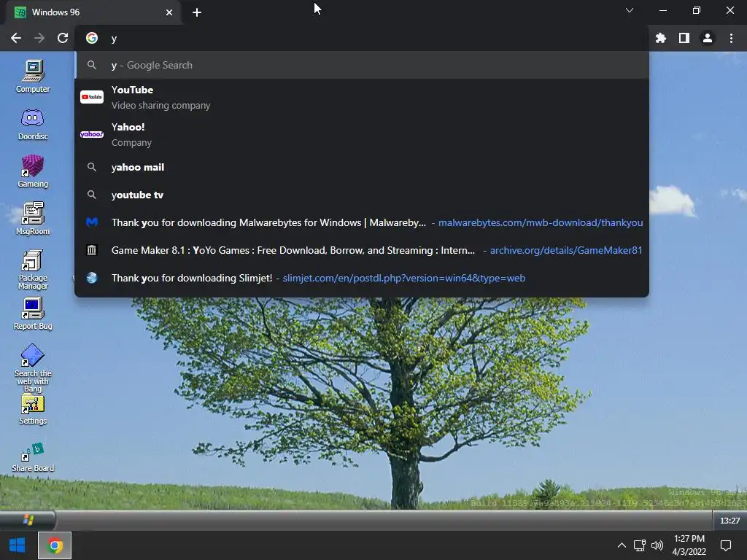Go back using the browser back arrow
747x560 pixels.
(x=16, y=38)
